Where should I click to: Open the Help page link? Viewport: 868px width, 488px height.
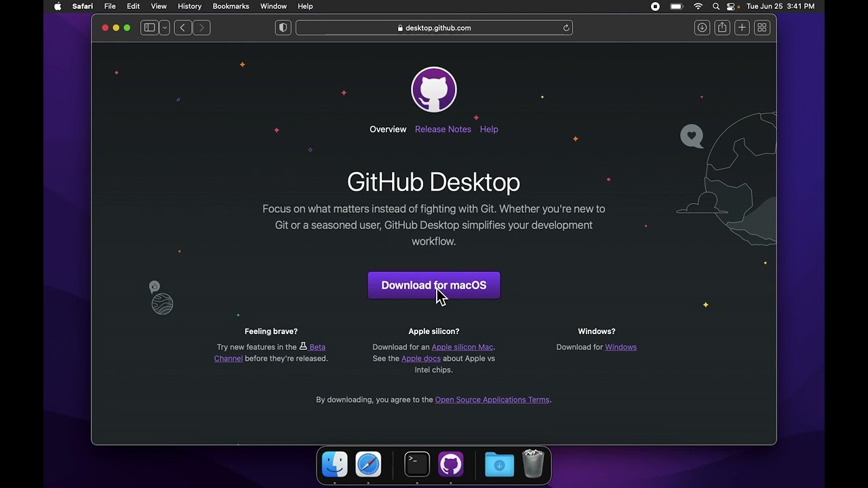point(489,129)
